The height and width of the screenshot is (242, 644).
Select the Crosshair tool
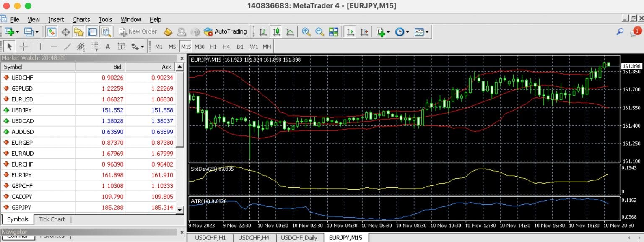pyautogui.click(x=23, y=46)
